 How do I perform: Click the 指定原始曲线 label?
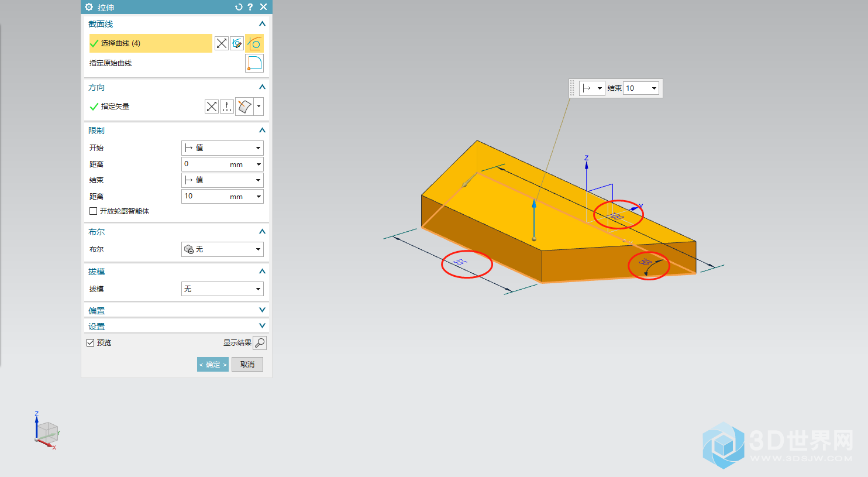pyautogui.click(x=111, y=63)
